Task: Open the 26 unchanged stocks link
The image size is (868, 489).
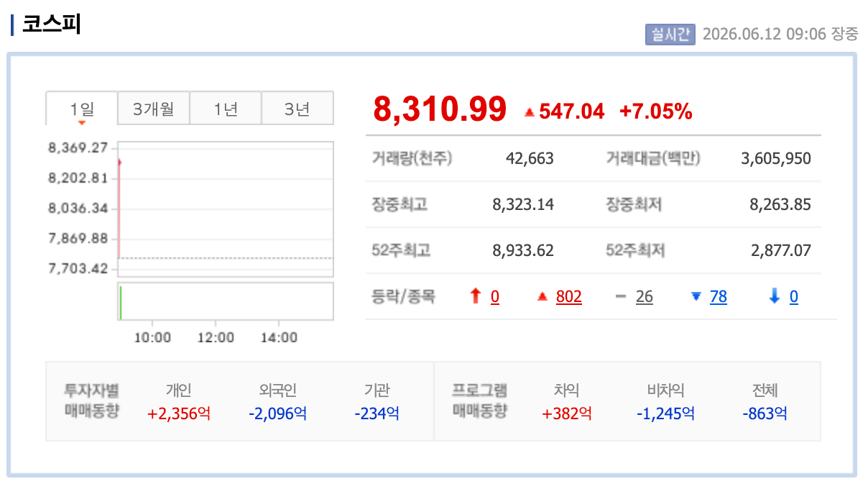Action: pyautogui.click(x=645, y=297)
